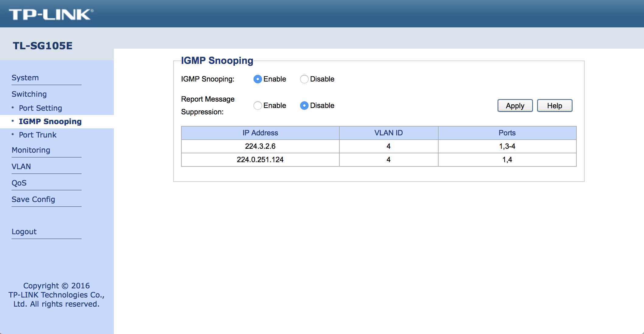Open the QoS menu

(x=19, y=183)
